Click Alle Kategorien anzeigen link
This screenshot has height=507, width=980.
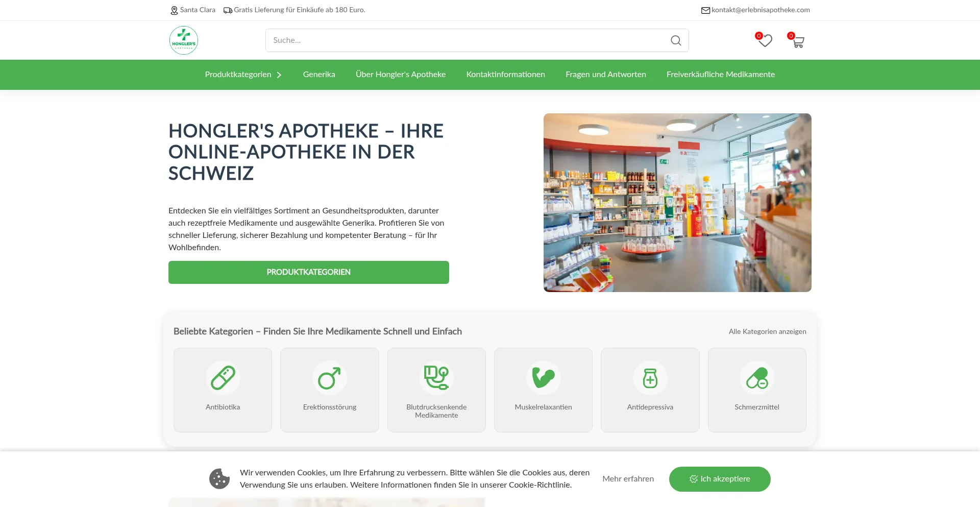(x=768, y=331)
